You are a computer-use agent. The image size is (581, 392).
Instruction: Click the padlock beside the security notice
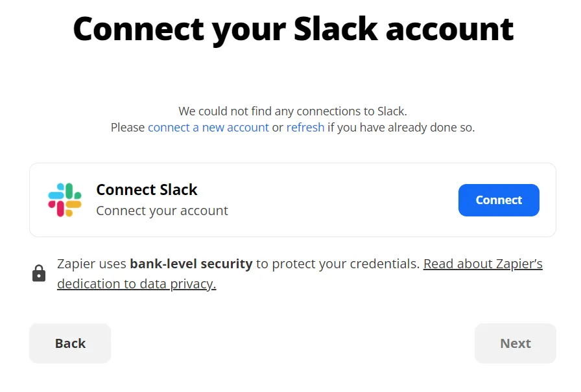coord(39,272)
